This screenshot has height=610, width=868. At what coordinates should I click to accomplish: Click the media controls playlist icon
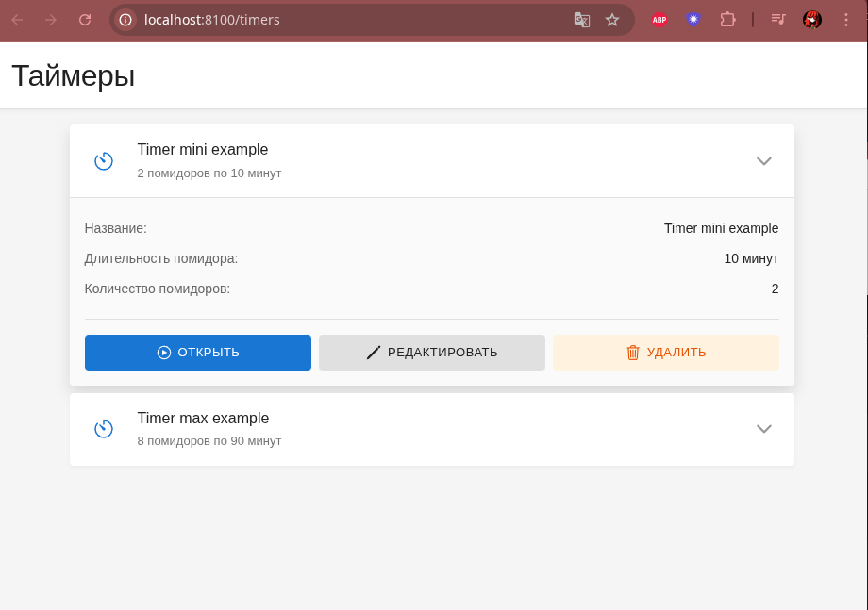pos(778,20)
